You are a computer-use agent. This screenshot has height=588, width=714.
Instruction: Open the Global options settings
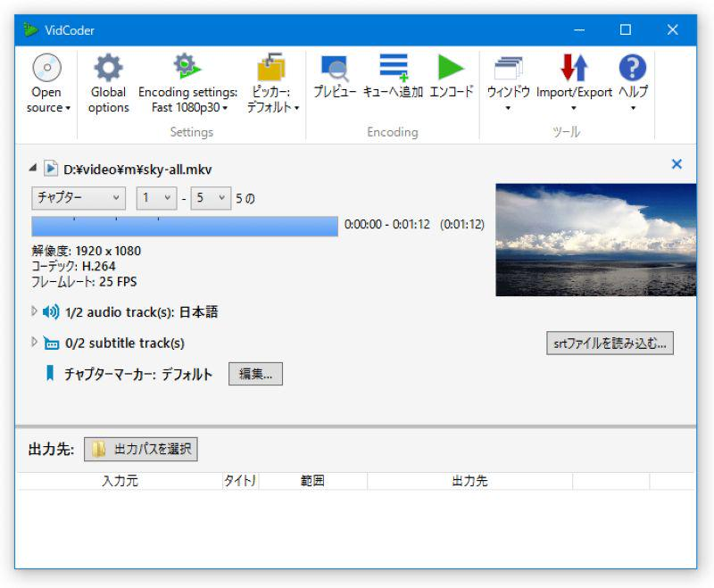108,80
